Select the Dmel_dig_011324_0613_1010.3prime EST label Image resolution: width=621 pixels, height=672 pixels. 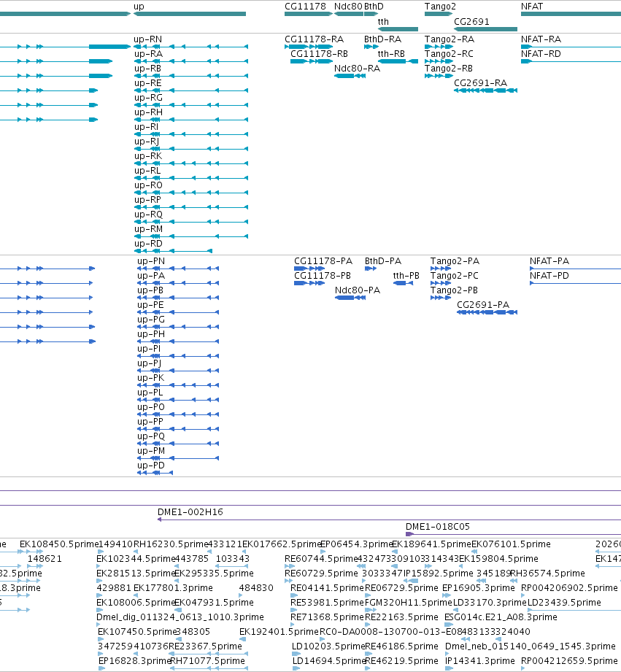180,617
